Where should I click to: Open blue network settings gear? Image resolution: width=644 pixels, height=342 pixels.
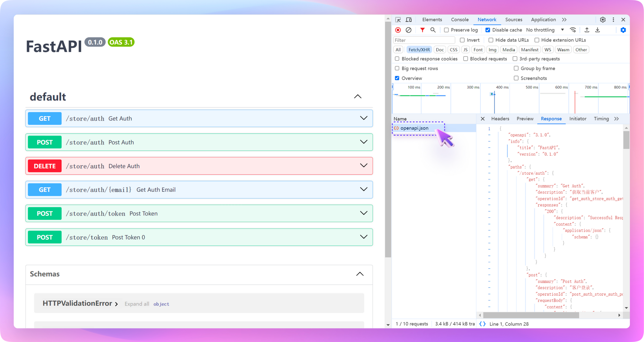(623, 30)
